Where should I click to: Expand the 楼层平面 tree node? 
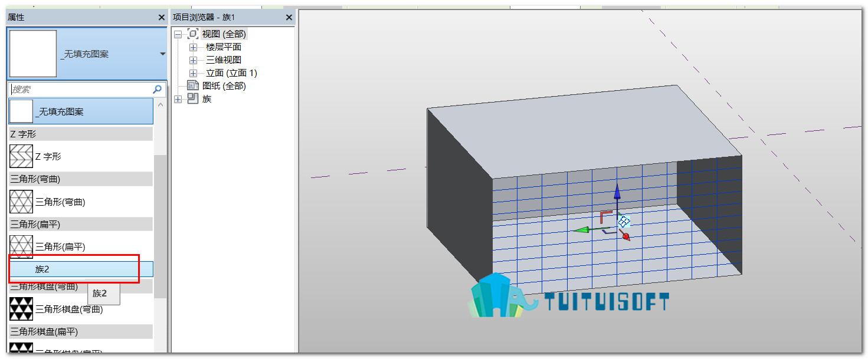click(193, 47)
